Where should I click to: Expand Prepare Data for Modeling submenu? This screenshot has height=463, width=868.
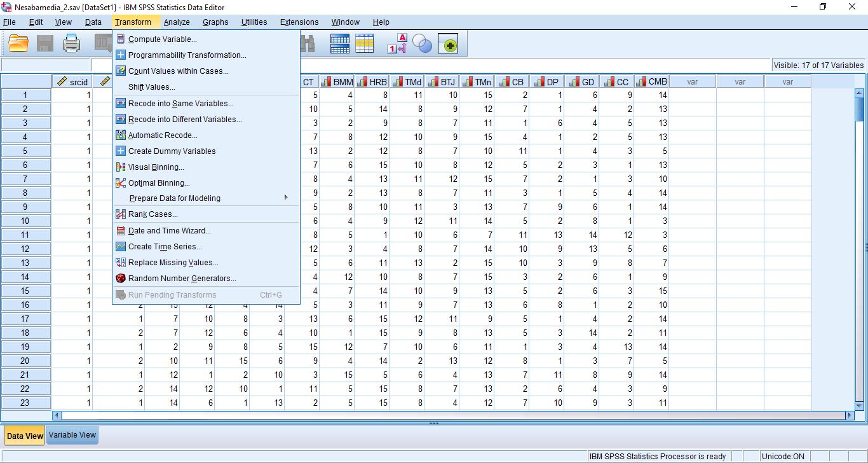click(175, 198)
